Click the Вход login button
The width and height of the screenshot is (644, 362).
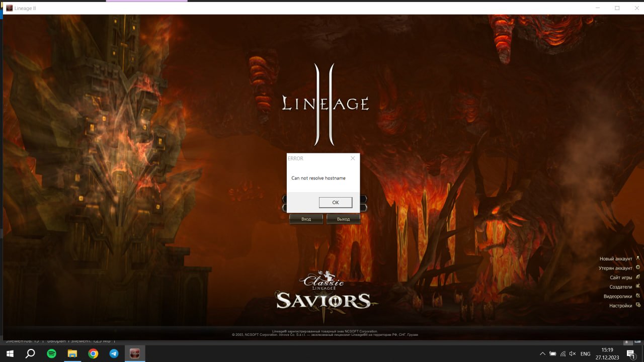point(306,219)
